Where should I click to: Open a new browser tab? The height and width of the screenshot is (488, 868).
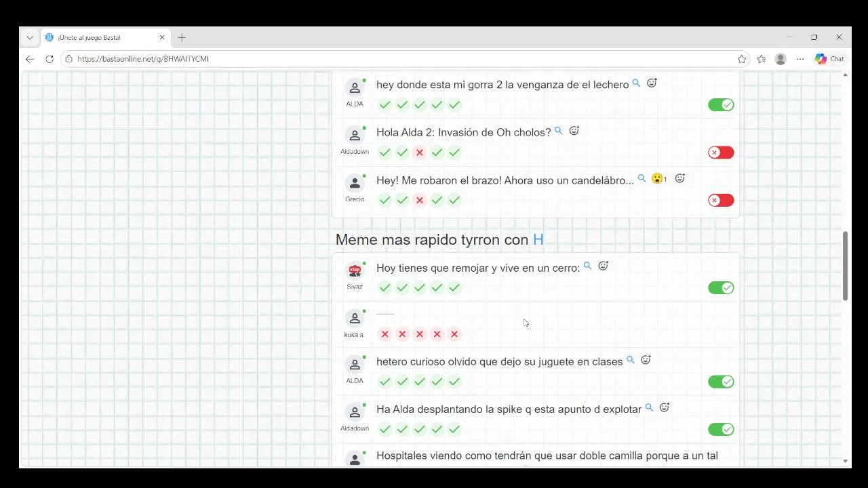tap(182, 37)
